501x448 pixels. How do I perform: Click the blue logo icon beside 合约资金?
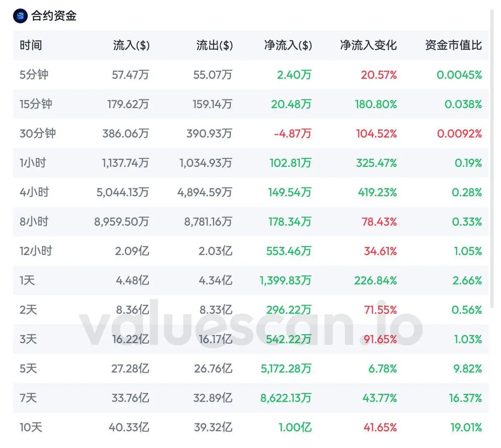(x=20, y=16)
